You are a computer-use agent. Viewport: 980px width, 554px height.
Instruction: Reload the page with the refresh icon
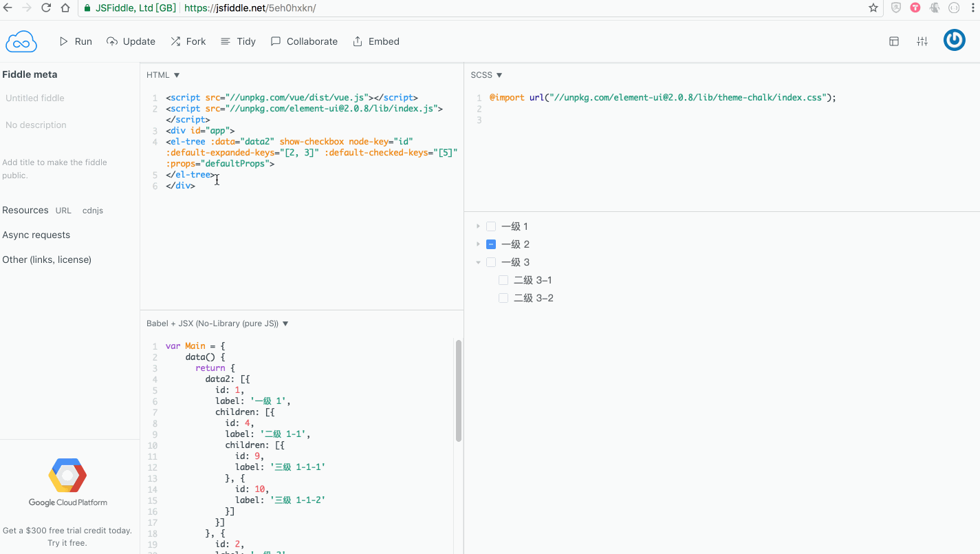pyautogui.click(x=45, y=8)
